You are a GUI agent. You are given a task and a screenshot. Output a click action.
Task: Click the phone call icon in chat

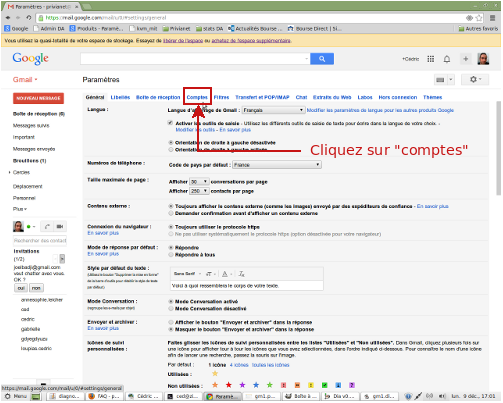pos(47,227)
